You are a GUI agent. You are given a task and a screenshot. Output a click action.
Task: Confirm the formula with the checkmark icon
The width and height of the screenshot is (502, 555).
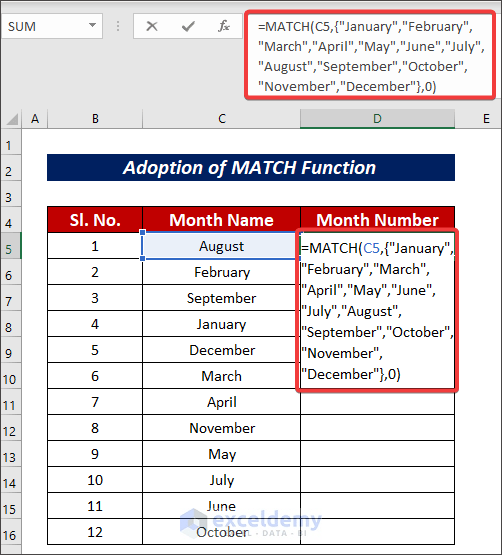tap(188, 26)
